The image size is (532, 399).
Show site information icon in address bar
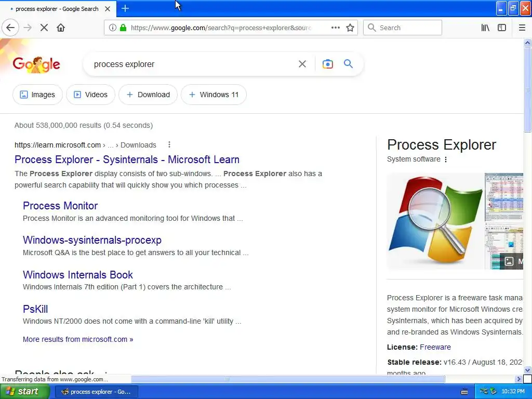(x=112, y=28)
